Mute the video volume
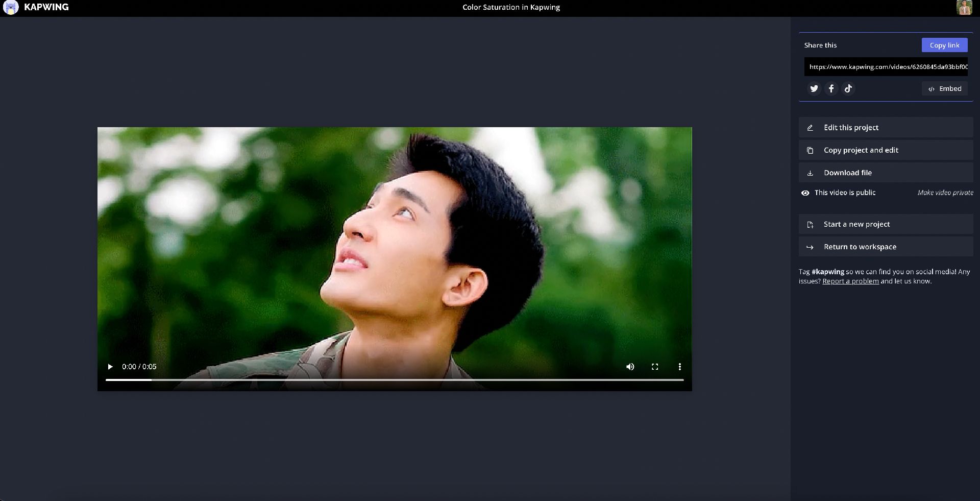This screenshot has height=501, width=980. click(x=630, y=367)
